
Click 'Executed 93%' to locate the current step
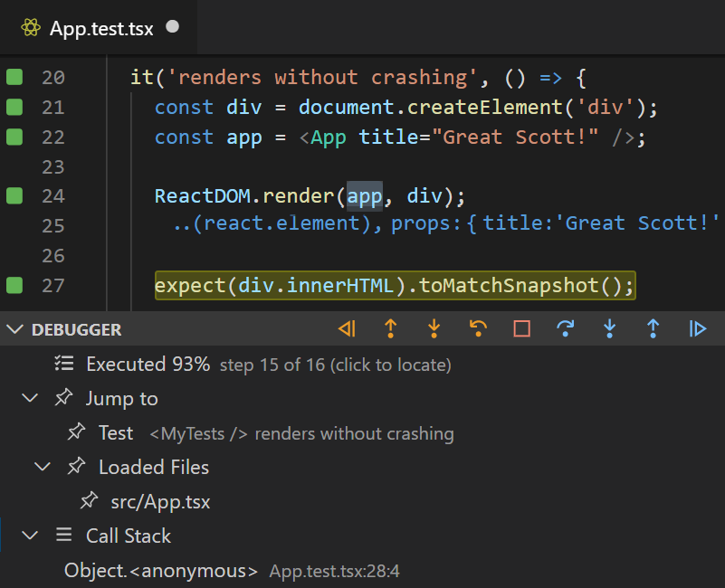(148, 365)
